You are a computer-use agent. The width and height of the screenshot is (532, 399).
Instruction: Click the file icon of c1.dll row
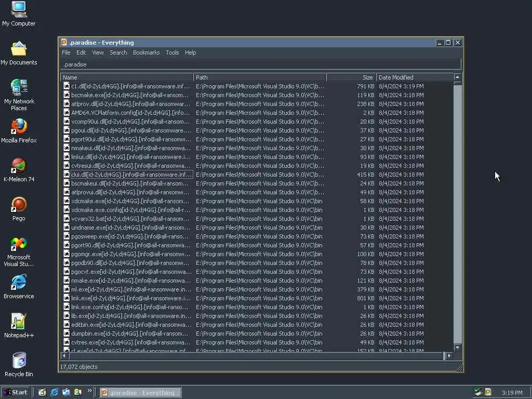[x=66, y=86]
